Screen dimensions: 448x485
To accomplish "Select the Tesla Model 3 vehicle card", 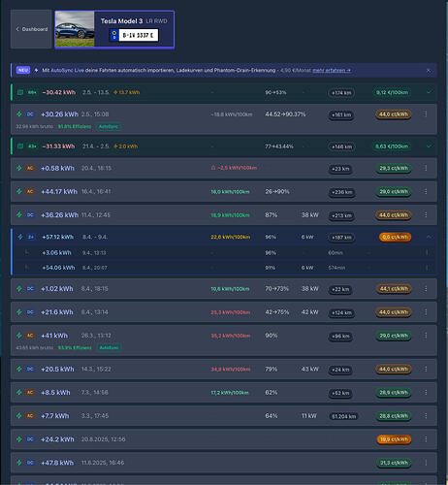I will pos(114,29).
